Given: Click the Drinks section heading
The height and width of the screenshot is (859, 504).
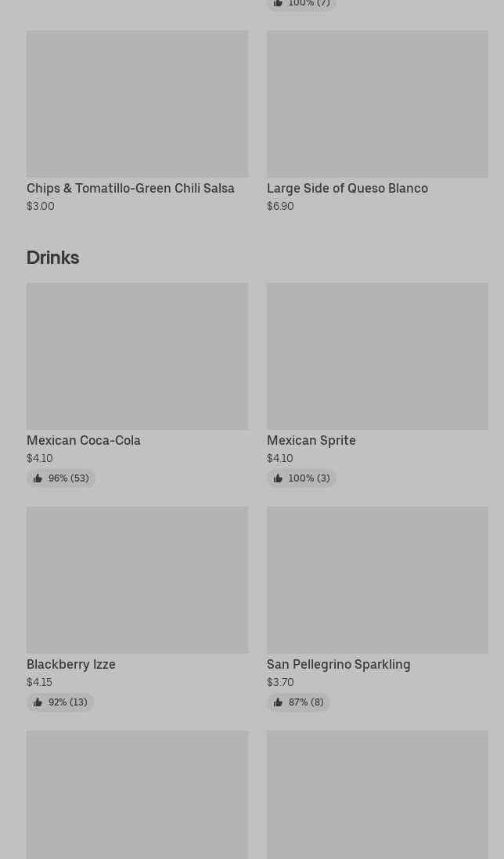Looking at the screenshot, I should pyautogui.click(x=52, y=257).
